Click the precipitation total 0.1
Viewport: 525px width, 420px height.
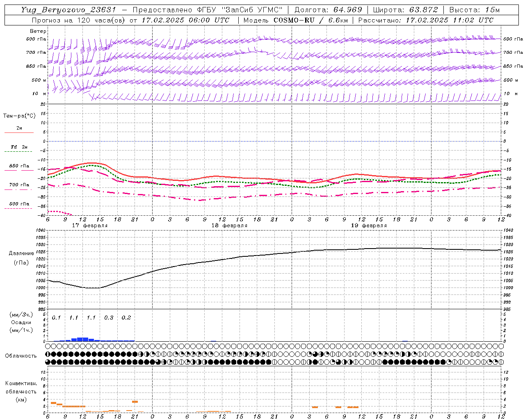[56, 318]
